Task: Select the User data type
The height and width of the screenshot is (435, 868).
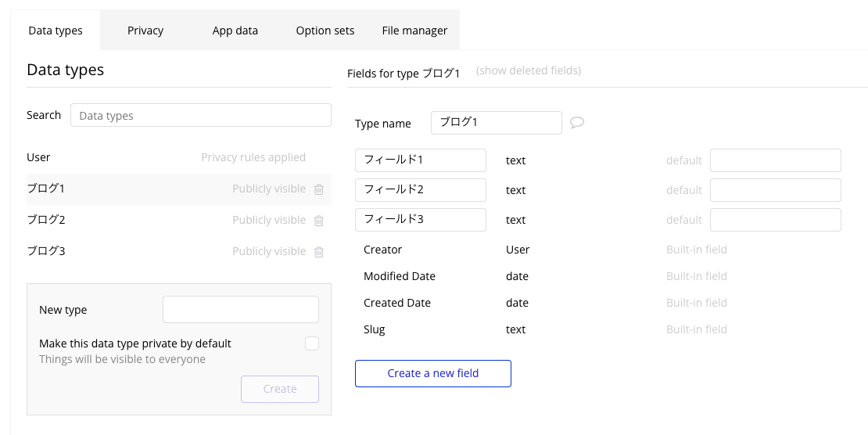Action: tap(38, 157)
